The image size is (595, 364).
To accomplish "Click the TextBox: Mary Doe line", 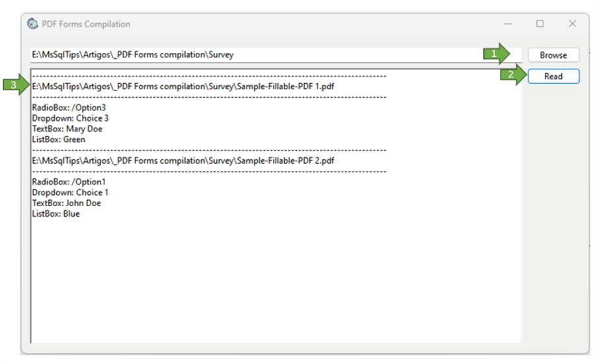I will coord(67,129).
